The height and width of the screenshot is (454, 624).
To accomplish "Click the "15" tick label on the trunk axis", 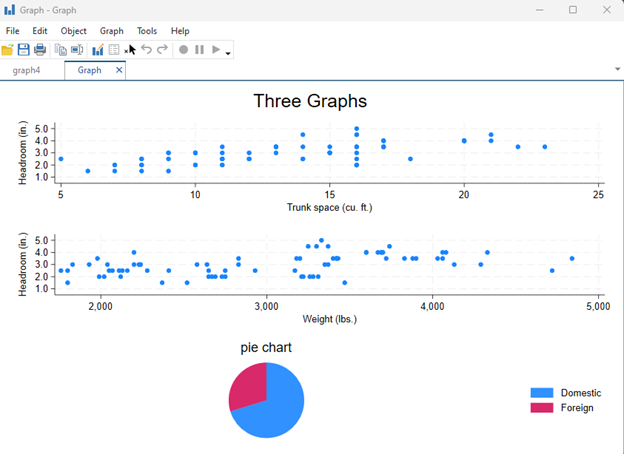I will point(330,195).
